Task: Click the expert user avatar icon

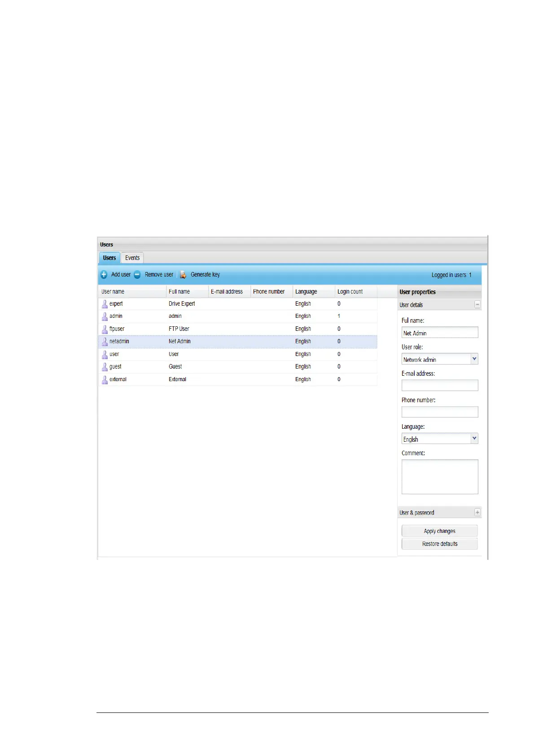Action: pos(105,304)
